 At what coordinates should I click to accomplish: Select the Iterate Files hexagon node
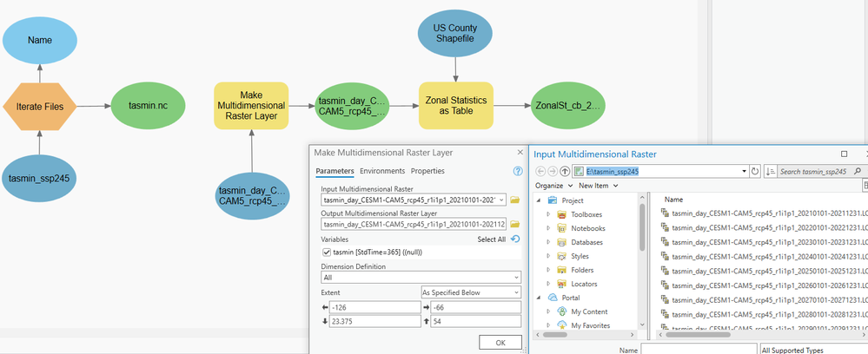[x=39, y=107]
